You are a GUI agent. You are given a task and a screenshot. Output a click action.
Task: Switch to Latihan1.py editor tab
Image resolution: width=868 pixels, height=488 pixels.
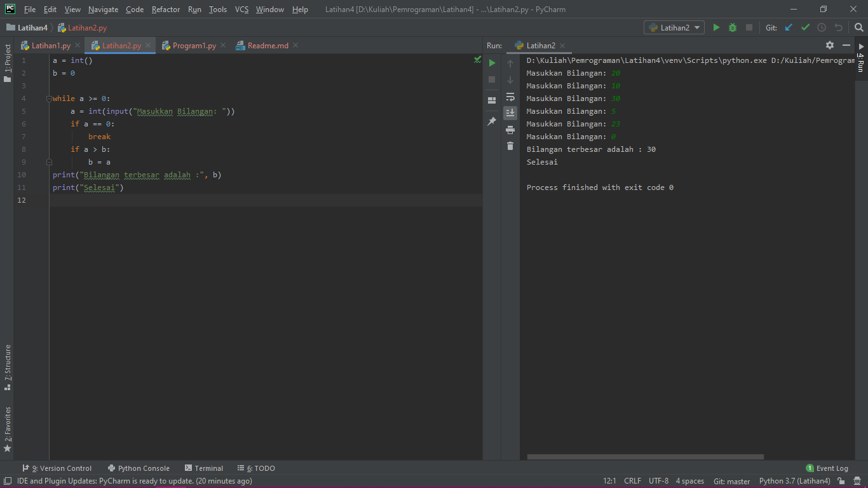[51, 46]
